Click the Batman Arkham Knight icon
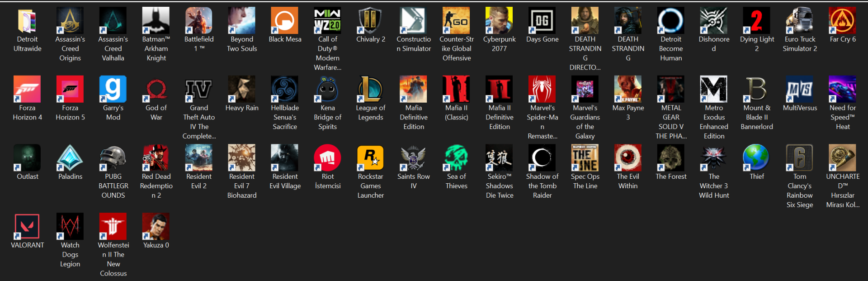 [x=156, y=21]
